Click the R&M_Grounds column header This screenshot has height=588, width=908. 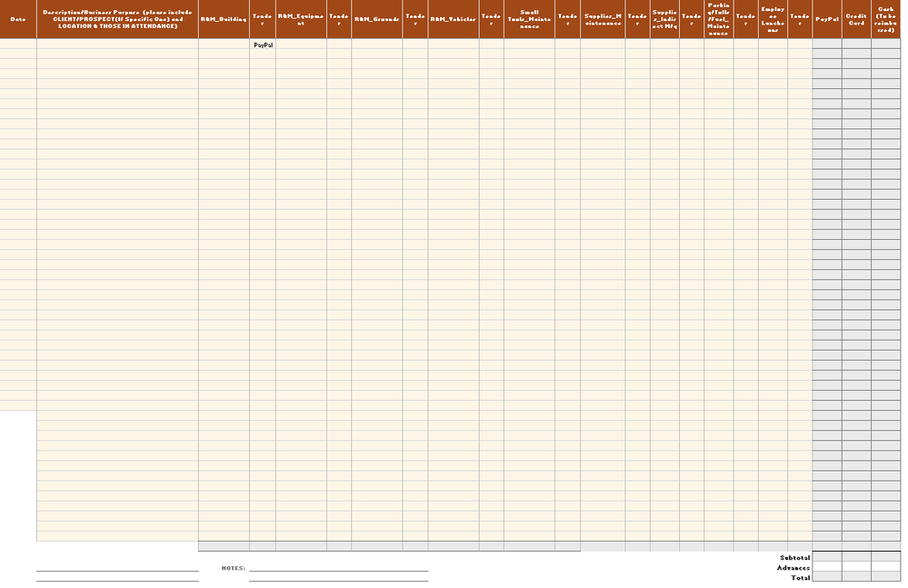[377, 19]
